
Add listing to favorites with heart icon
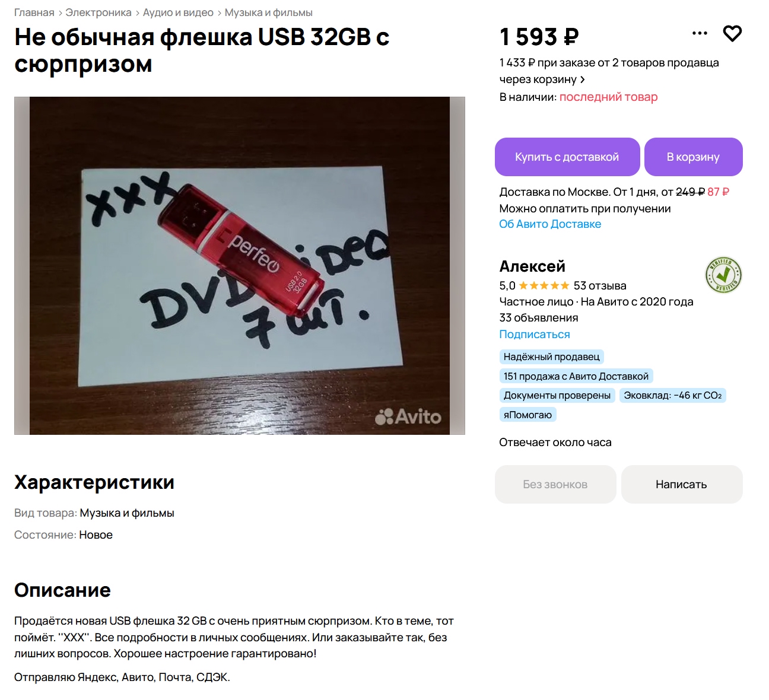pos(732,34)
